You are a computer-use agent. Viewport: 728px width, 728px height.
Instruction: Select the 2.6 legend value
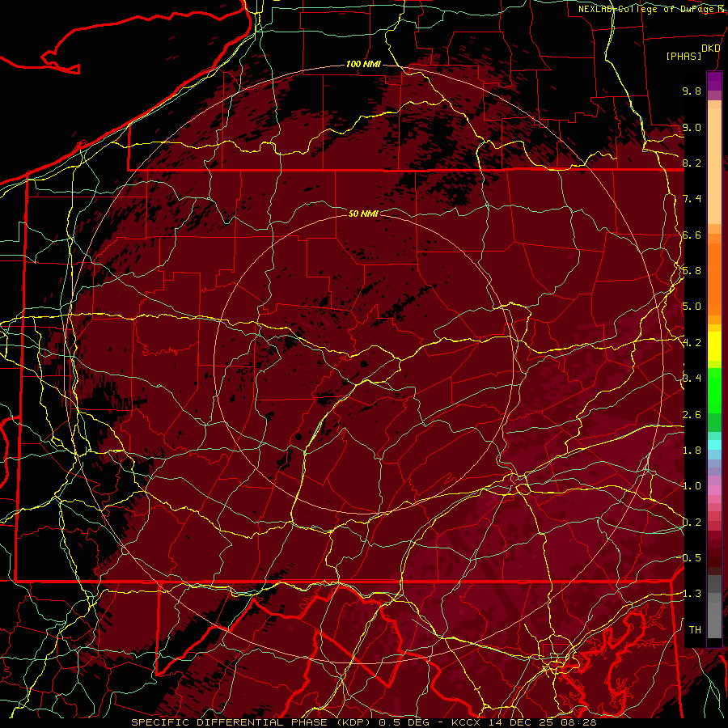tap(692, 415)
